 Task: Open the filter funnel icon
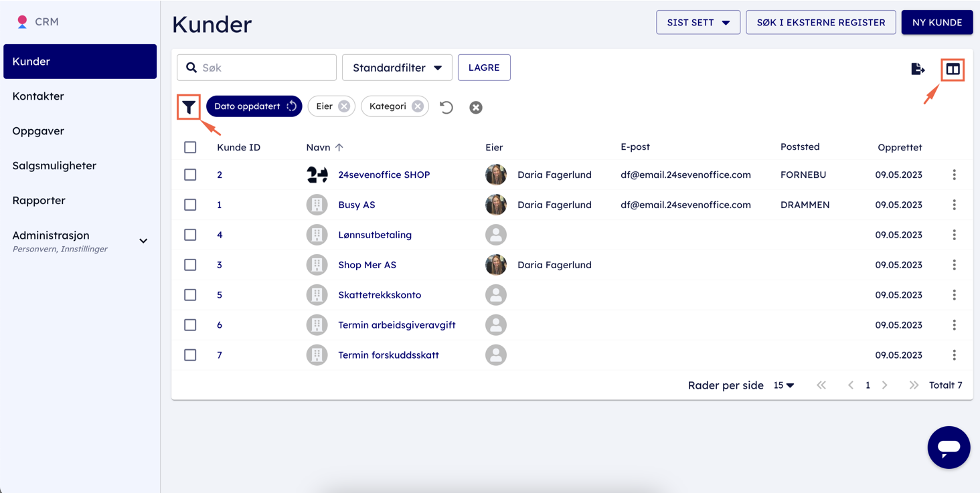click(x=189, y=107)
